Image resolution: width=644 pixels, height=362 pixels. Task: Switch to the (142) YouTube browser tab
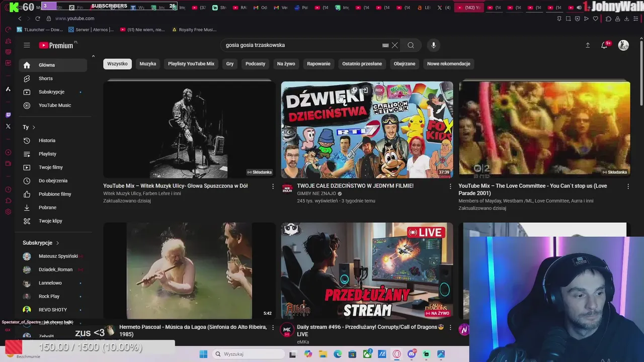tap(468, 8)
